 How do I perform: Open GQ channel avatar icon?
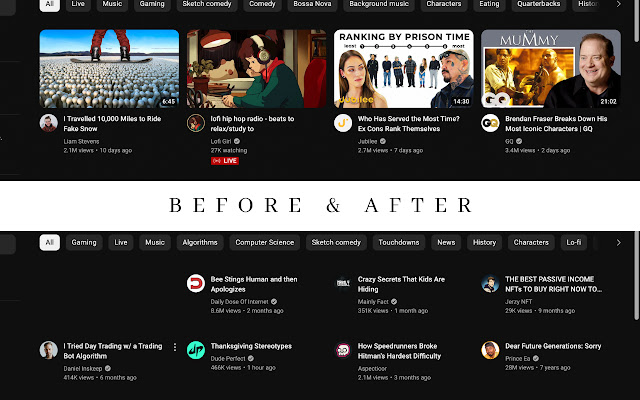pyautogui.click(x=490, y=123)
